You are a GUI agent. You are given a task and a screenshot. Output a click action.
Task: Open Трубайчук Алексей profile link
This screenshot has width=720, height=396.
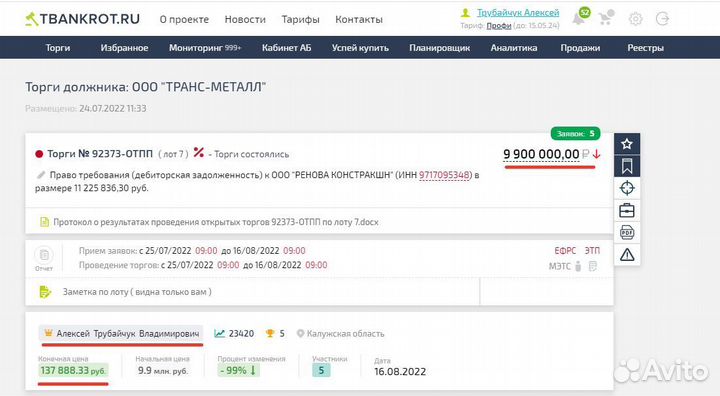pyautogui.click(x=518, y=13)
